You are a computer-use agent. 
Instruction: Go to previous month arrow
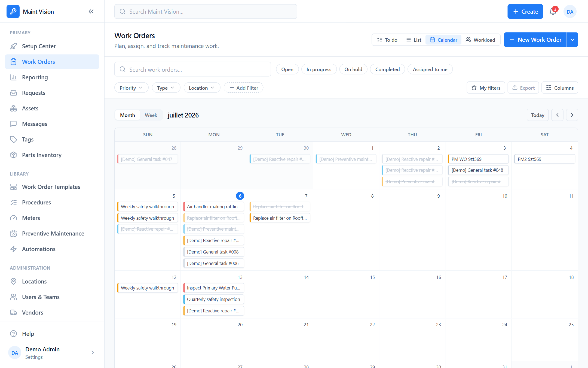pos(557,115)
